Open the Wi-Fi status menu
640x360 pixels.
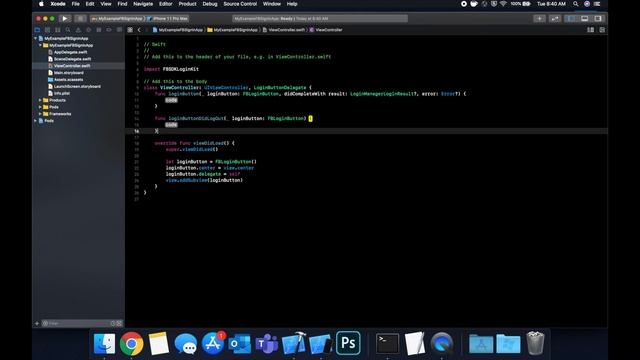point(503,4)
